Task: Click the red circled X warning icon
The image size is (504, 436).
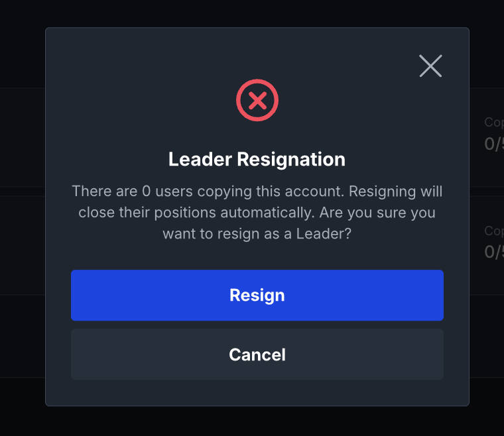Action: tap(257, 101)
